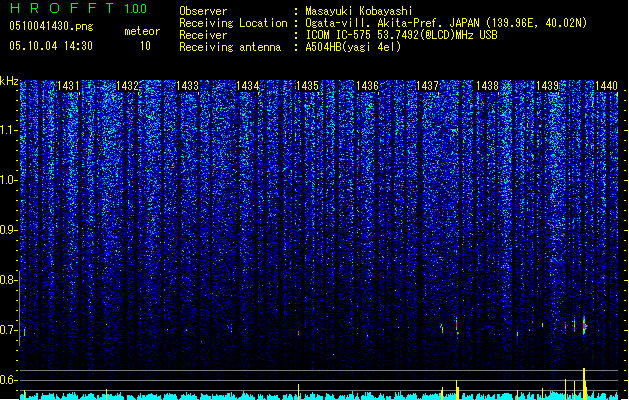Click the Receiving Location label
629x400 pixels.
point(233,23)
